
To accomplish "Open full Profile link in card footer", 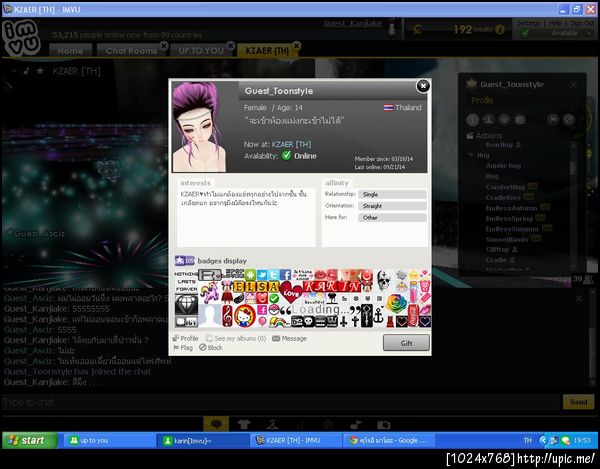I will (x=186, y=338).
